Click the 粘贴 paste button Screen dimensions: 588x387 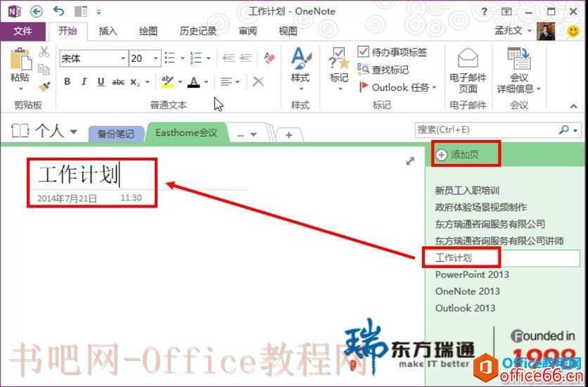point(20,64)
